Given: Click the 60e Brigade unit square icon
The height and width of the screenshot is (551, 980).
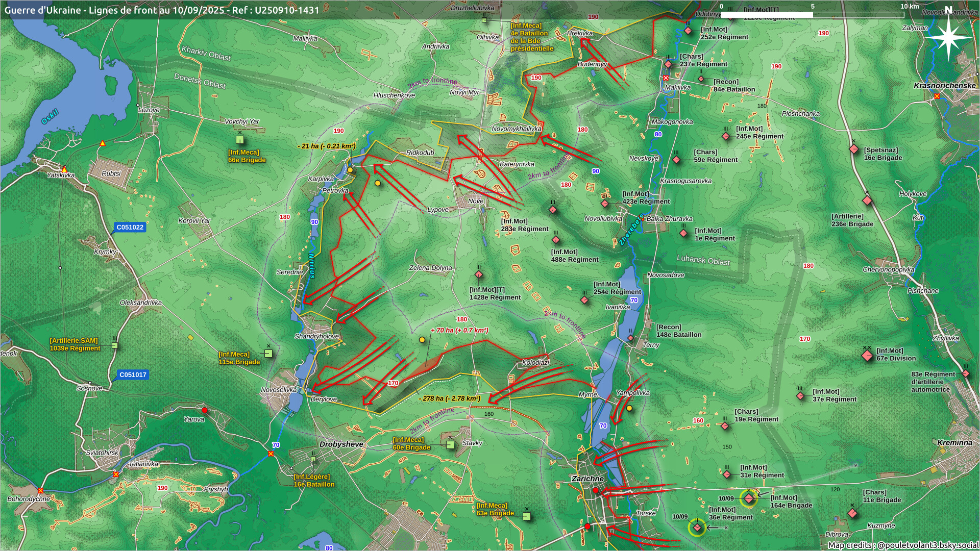Looking at the screenshot, I should click(450, 445).
